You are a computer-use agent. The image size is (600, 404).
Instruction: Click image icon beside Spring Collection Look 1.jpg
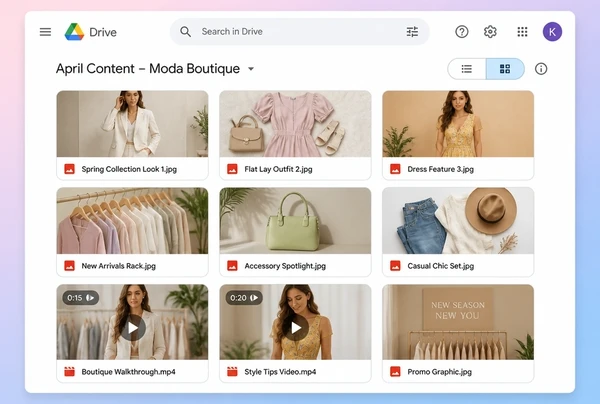pyautogui.click(x=69, y=169)
